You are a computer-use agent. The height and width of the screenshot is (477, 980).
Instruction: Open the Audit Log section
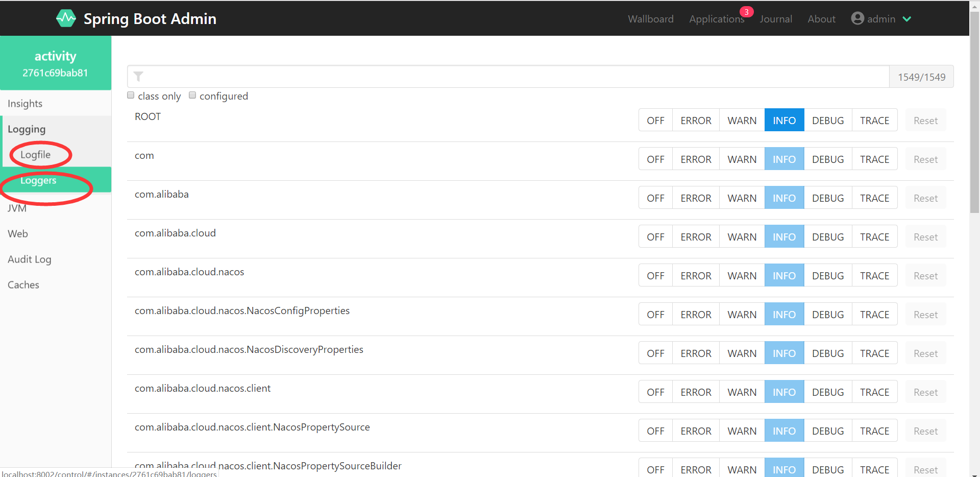pyautogui.click(x=29, y=259)
